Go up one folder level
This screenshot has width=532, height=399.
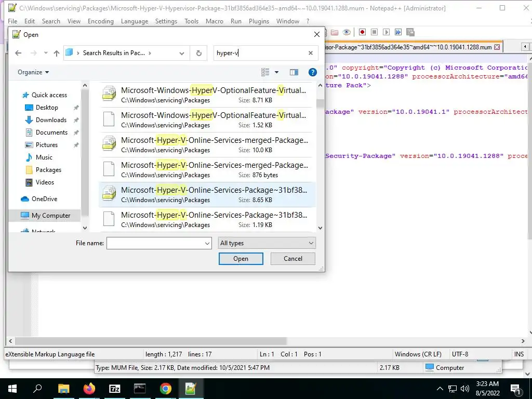pos(56,53)
